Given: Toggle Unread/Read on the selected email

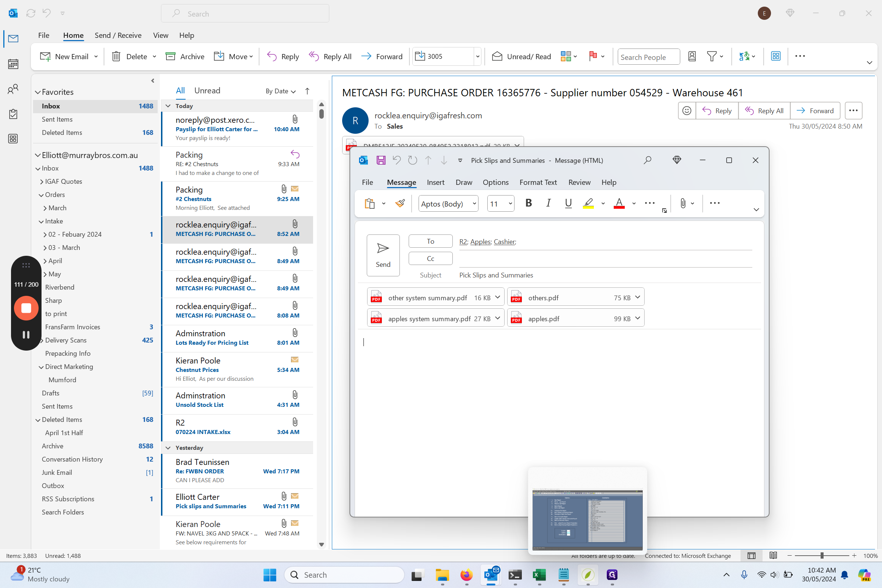Looking at the screenshot, I should coord(521,56).
